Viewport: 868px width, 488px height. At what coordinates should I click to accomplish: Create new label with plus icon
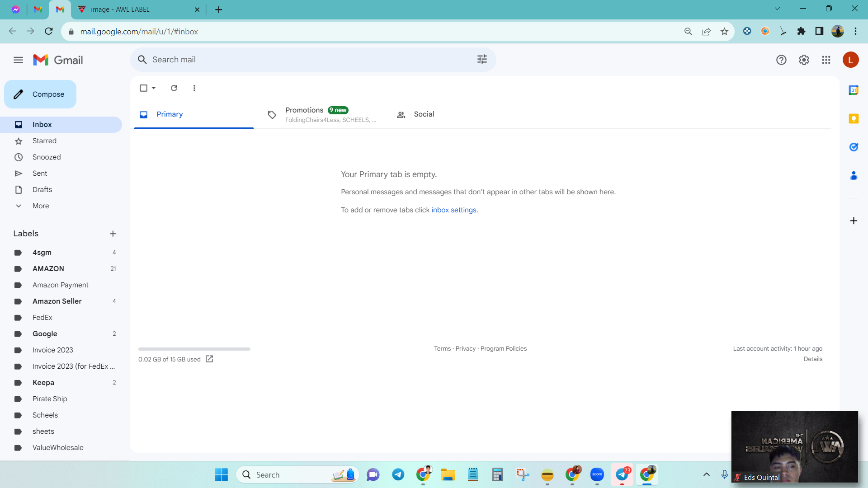113,234
